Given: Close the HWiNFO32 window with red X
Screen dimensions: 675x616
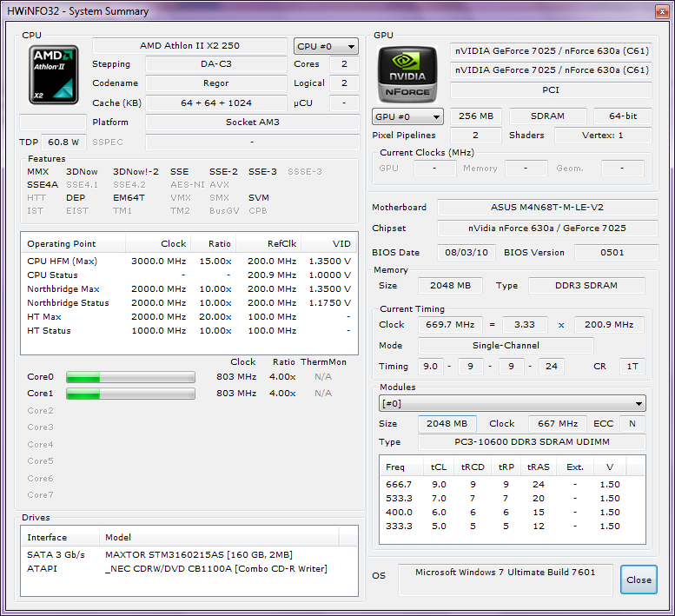Looking at the screenshot, I should (662, 11).
